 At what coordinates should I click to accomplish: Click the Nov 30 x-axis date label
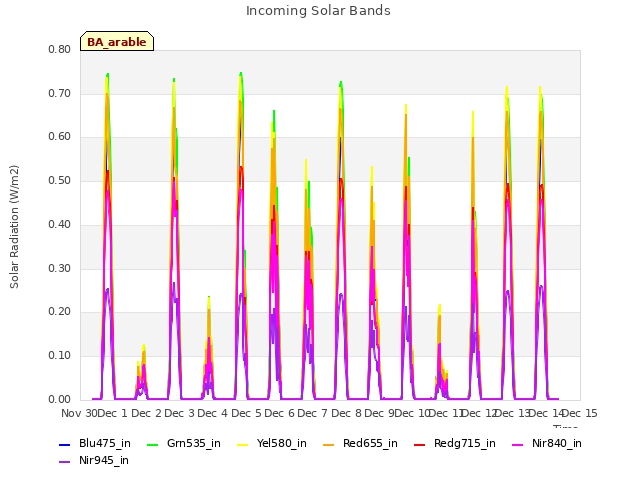point(80,413)
